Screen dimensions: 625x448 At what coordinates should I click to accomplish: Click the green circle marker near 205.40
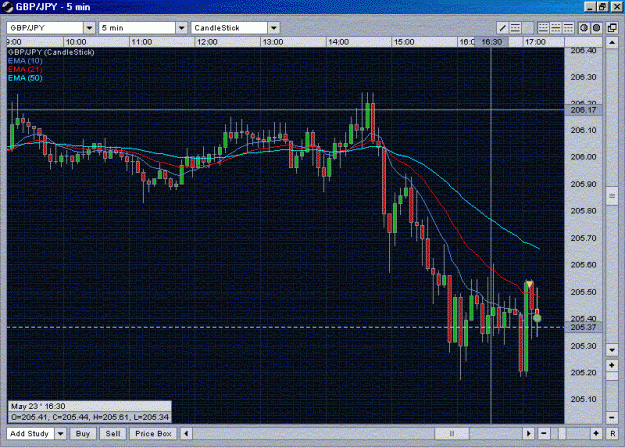click(537, 318)
